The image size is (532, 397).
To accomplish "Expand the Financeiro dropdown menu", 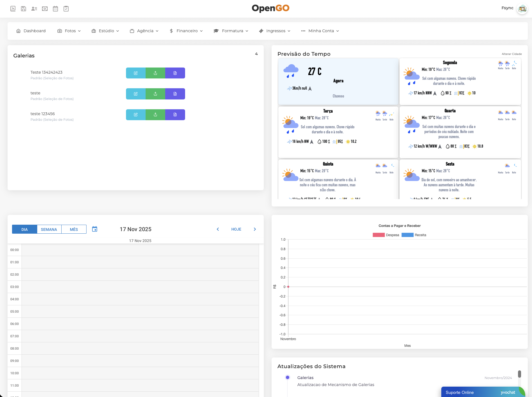I will coord(186,31).
